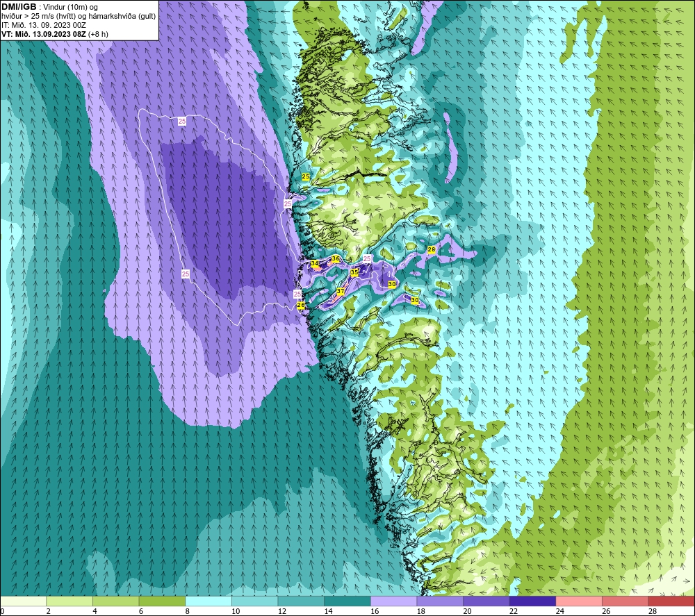This screenshot has width=695, height=616.
Task: Click the legend scale number 2
Action: coord(49,611)
